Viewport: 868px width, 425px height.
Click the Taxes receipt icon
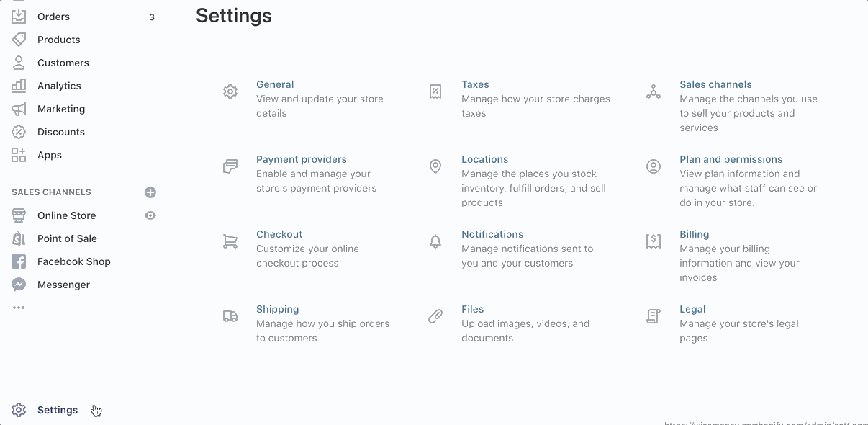pyautogui.click(x=435, y=91)
